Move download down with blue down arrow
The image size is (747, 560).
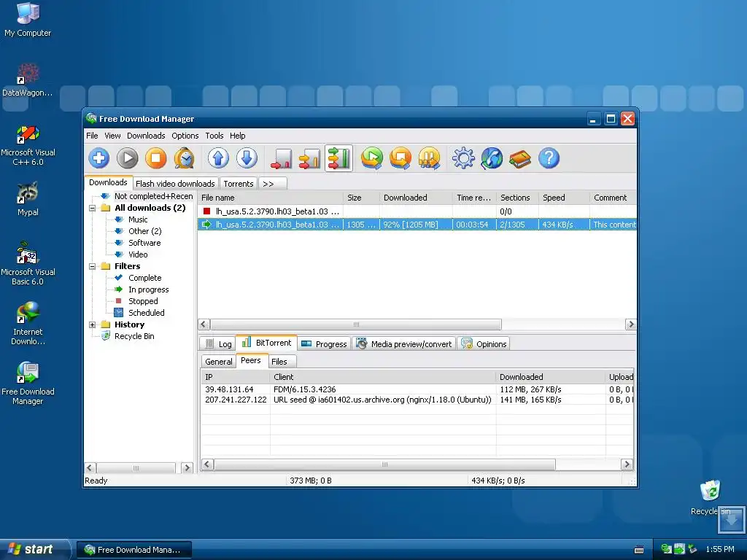[247, 158]
